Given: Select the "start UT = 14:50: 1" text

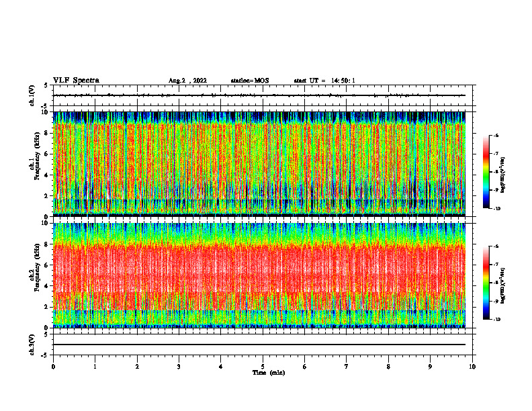Looking at the screenshot, I should click(x=324, y=81).
